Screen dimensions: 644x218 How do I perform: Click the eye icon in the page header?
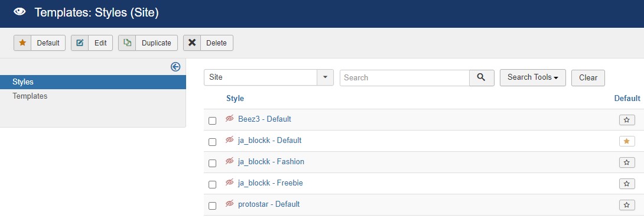19,12
